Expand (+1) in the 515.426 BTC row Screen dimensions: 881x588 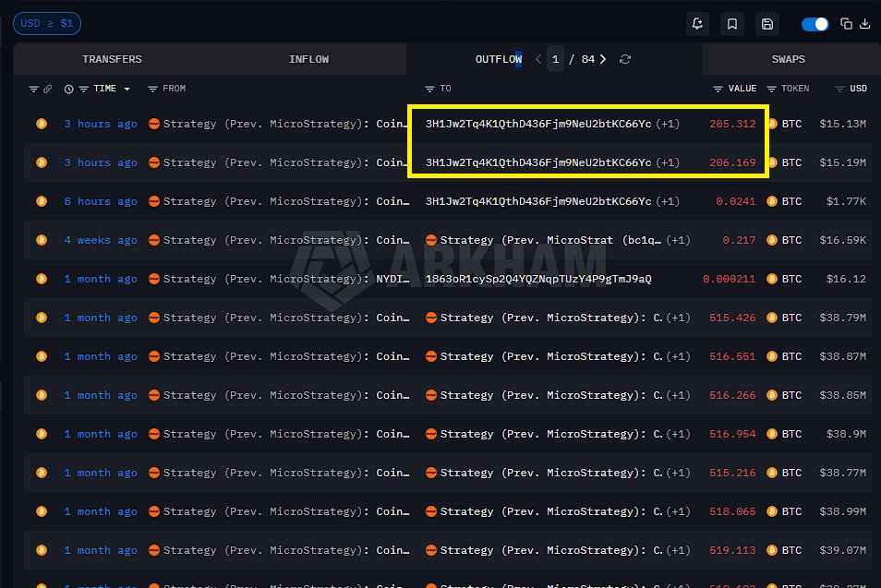tap(678, 318)
